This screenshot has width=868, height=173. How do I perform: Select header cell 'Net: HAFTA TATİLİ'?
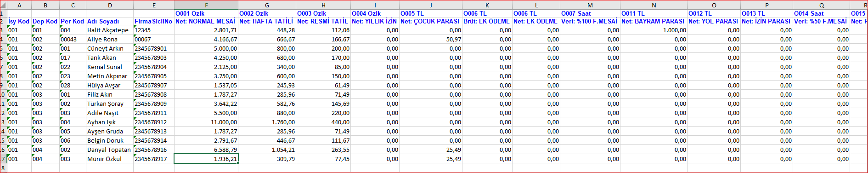tap(267, 21)
